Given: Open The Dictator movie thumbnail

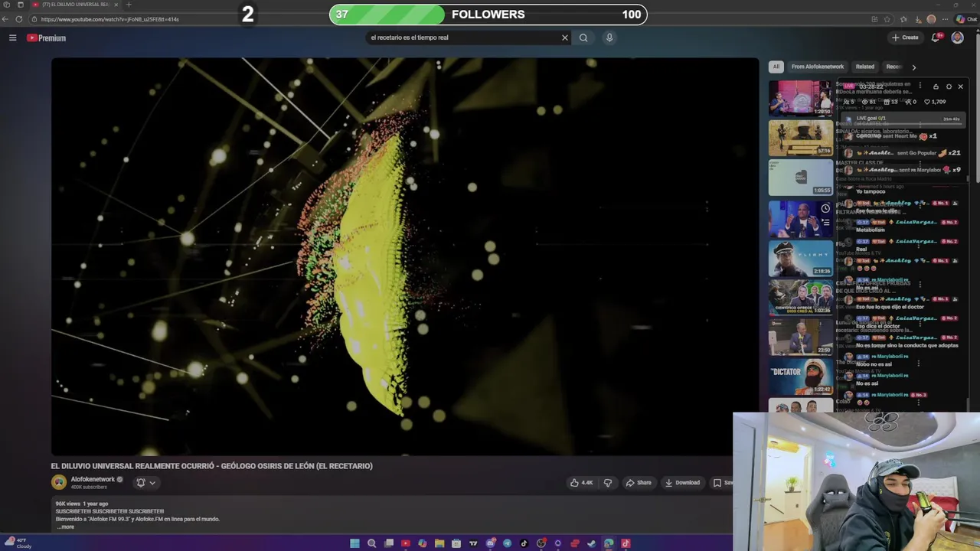Looking at the screenshot, I should pos(800,377).
